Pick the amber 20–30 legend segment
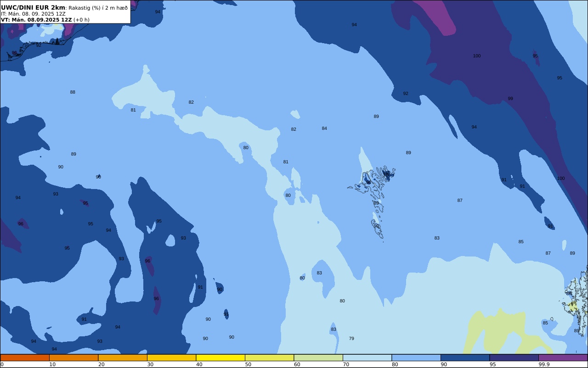 click(x=123, y=357)
